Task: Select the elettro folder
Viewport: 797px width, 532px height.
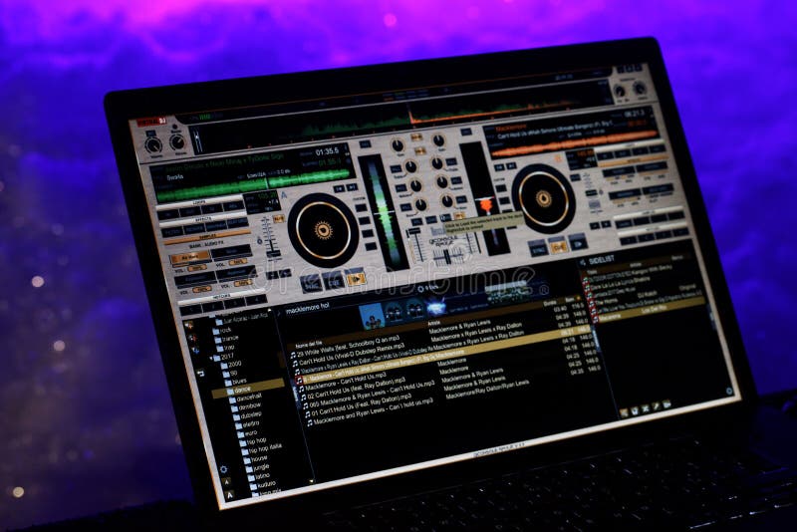Action: click(248, 423)
